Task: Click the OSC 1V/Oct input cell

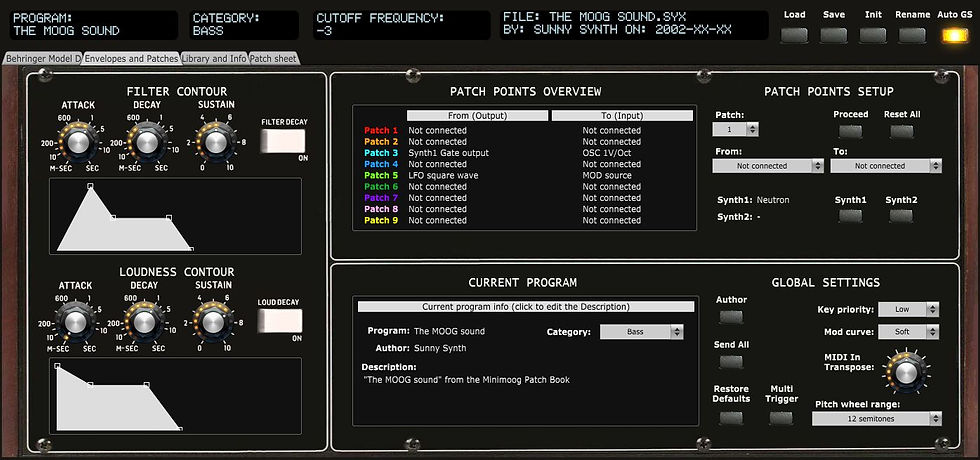Action: pos(607,153)
